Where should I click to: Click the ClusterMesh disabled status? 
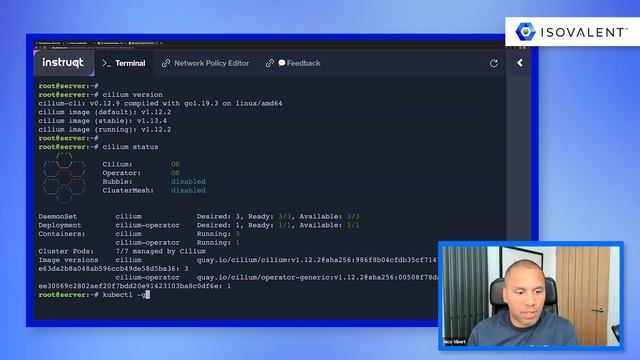[188, 190]
